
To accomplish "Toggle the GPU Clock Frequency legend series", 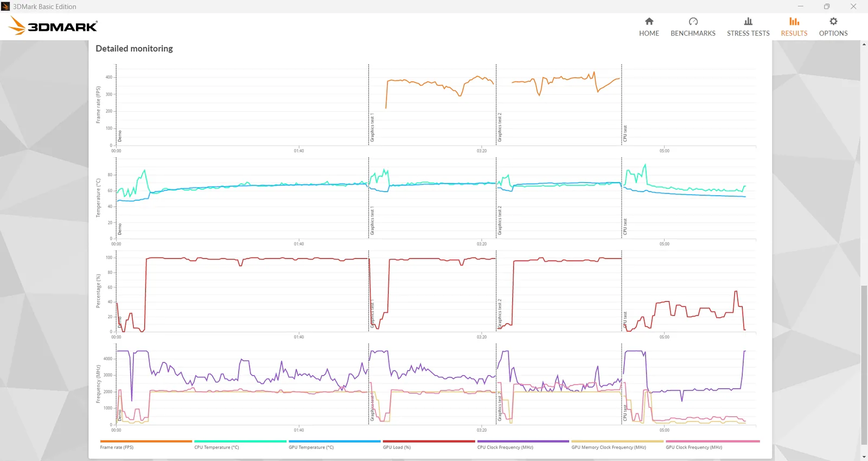I will [x=694, y=447].
